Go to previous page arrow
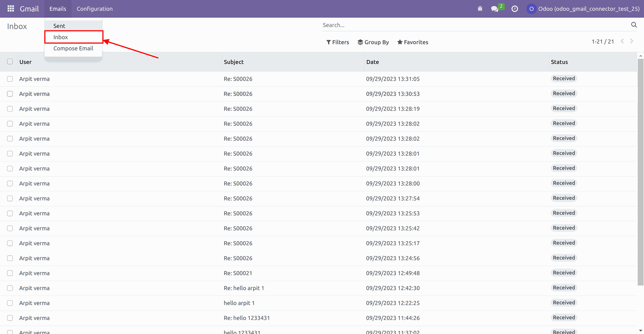Image resolution: width=644 pixels, height=334 pixels. (622, 41)
